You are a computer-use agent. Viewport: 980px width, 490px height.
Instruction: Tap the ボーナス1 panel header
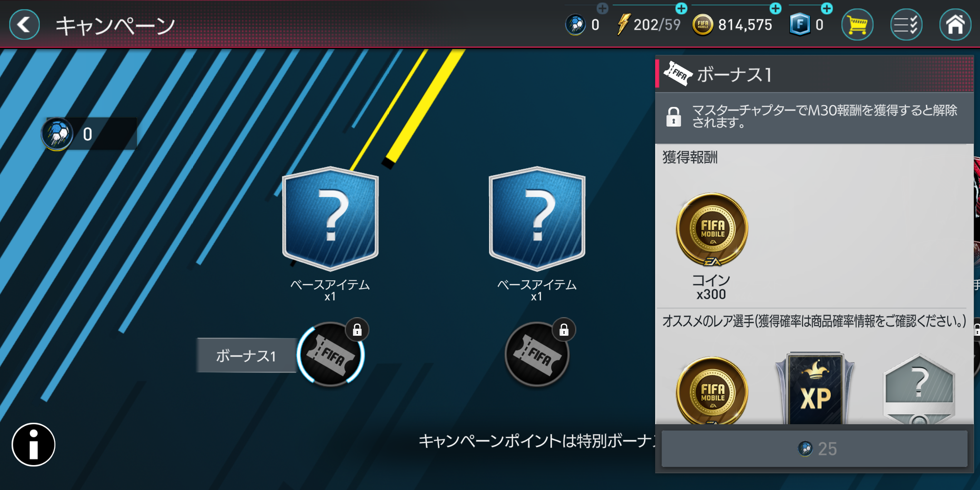pos(814,74)
